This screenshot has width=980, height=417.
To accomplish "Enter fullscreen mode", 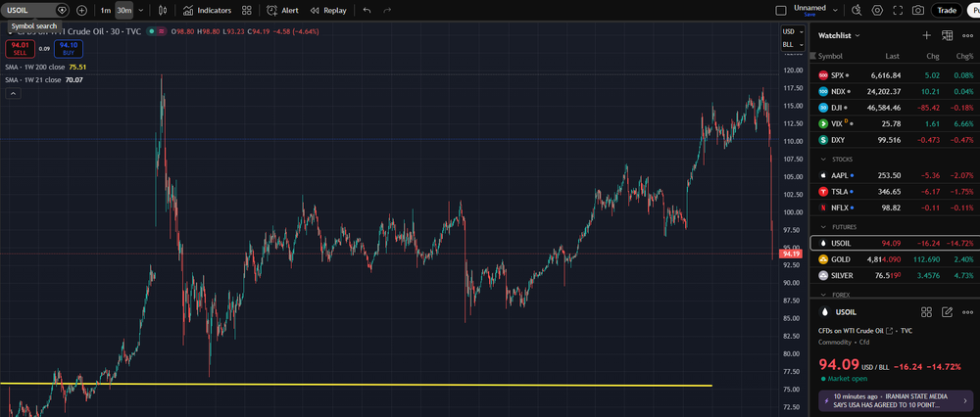I will pos(898,10).
